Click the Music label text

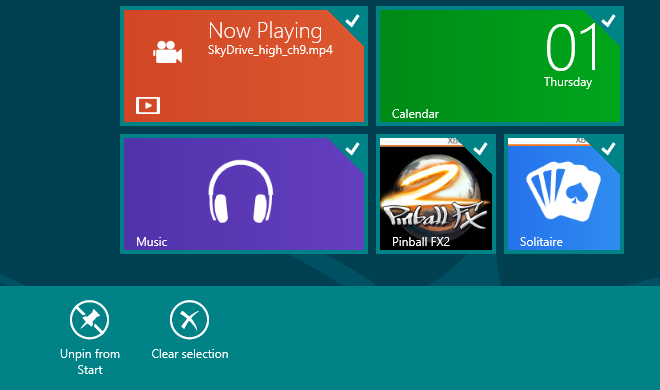pyautogui.click(x=152, y=242)
